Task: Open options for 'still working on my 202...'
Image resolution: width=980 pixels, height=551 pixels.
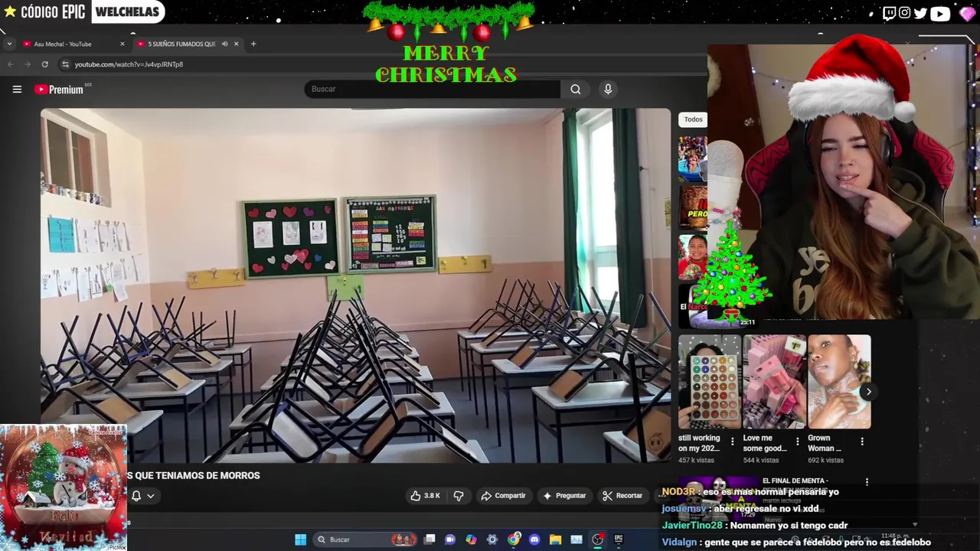Action: [733, 442]
